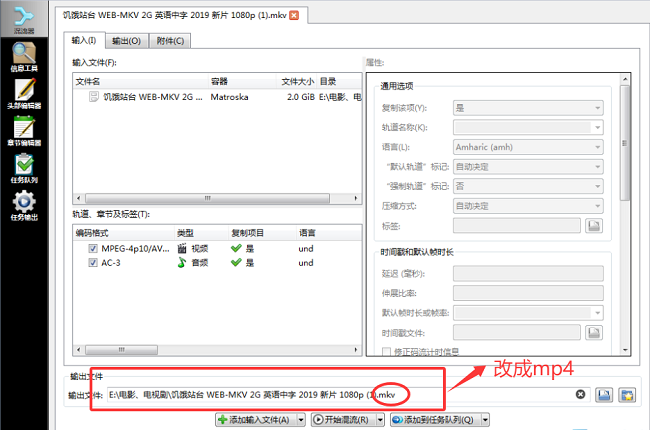Click the file icon in input file row
650x430 pixels.
(94, 97)
